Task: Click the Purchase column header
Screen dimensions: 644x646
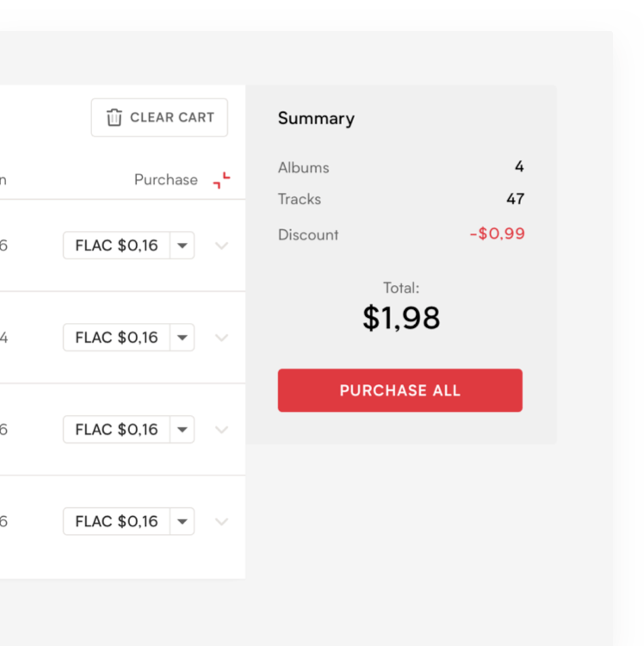Action: click(165, 180)
